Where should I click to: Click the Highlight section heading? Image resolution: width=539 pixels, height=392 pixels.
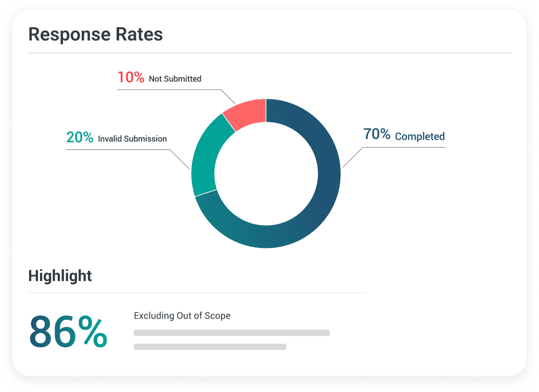coord(60,276)
